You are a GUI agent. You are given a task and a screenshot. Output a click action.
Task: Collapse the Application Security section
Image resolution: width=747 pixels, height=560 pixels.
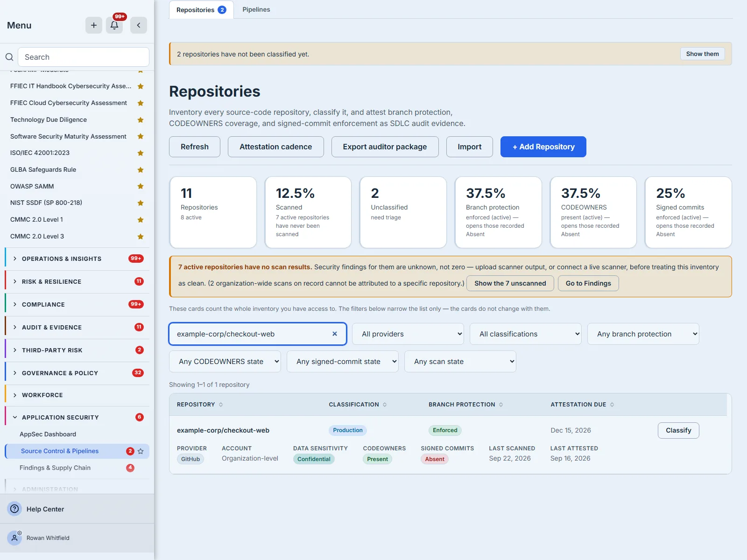coord(77,417)
